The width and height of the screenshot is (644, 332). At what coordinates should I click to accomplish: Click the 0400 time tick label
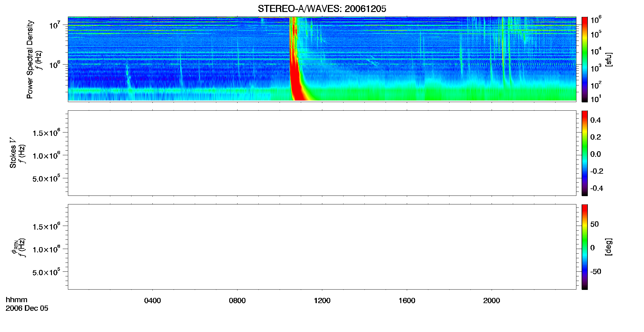coord(152,301)
